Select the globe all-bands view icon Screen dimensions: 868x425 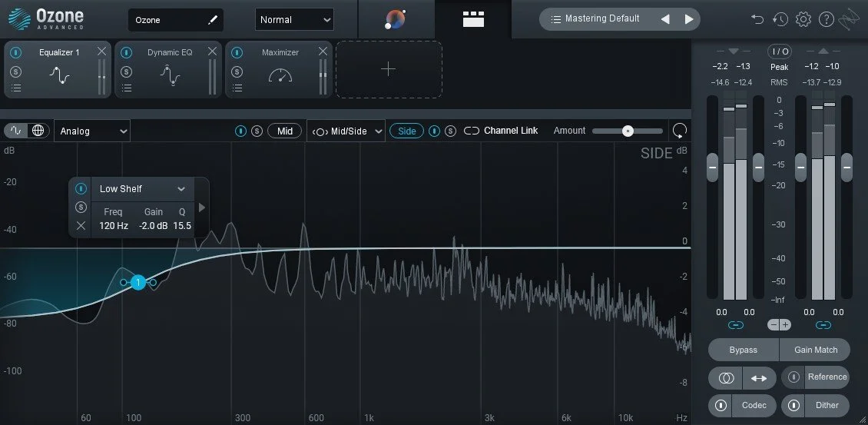[38, 131]
